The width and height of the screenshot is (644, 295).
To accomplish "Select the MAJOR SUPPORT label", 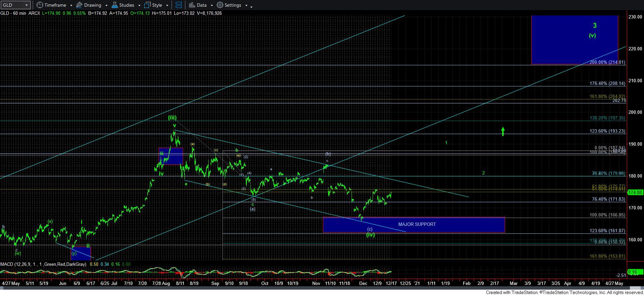I will tap(417, 224).
